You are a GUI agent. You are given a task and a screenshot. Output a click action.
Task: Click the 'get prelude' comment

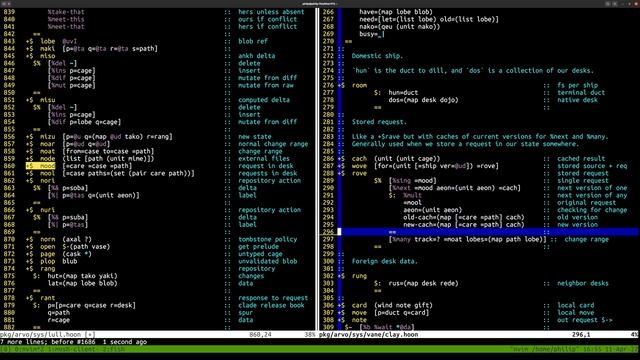pyautogui.click(x=259, y=247)
